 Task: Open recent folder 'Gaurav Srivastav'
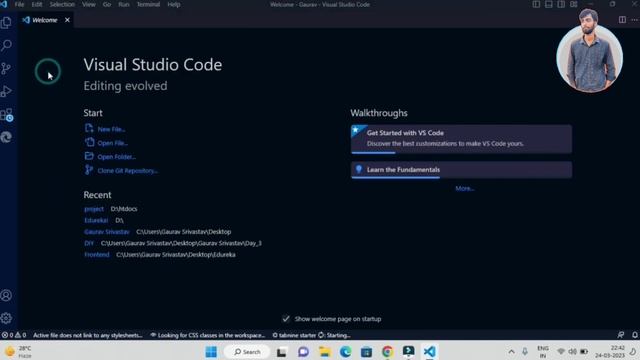click(x=107, y=231)
